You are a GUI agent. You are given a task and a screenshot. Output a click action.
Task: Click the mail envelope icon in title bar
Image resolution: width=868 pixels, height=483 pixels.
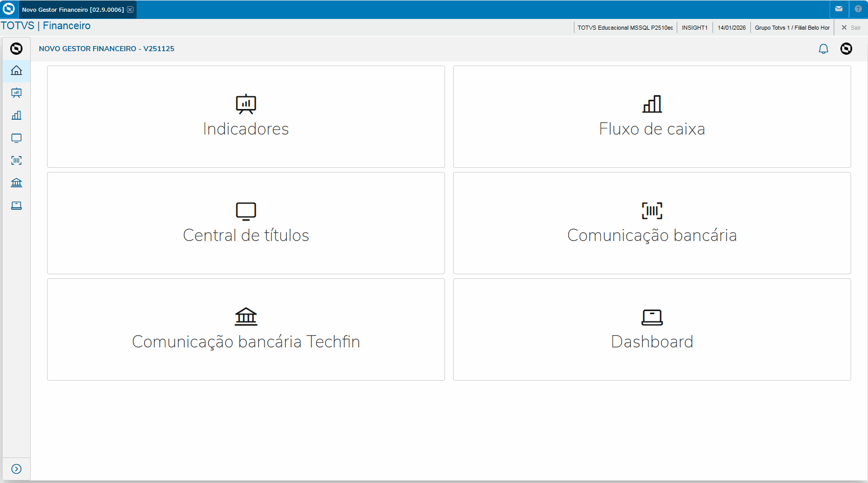[839, 9]
